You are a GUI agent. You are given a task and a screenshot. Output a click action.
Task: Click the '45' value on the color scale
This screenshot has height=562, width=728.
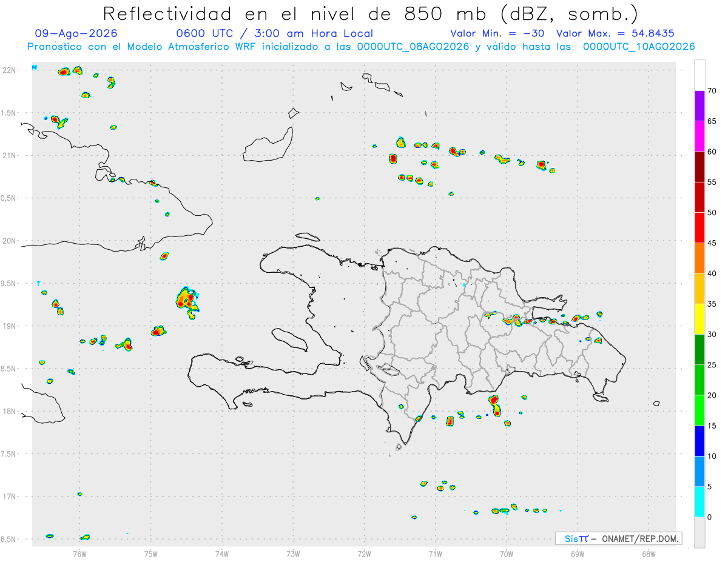click(x=712, y=243)
